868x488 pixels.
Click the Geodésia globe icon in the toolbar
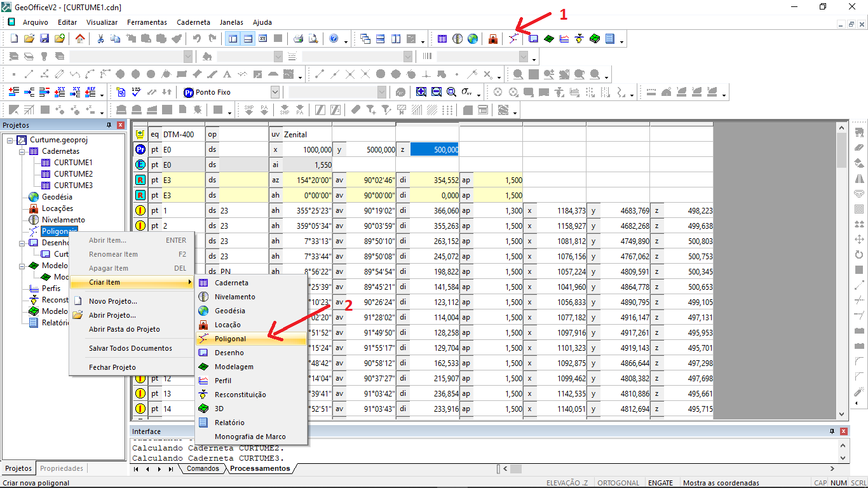(473, 39)
